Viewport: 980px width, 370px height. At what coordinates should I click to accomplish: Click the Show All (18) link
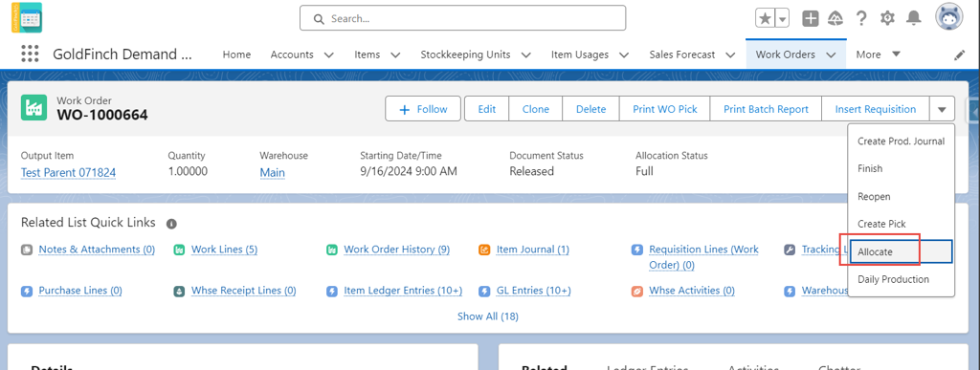pyautogui.click(x=487, y=316)
